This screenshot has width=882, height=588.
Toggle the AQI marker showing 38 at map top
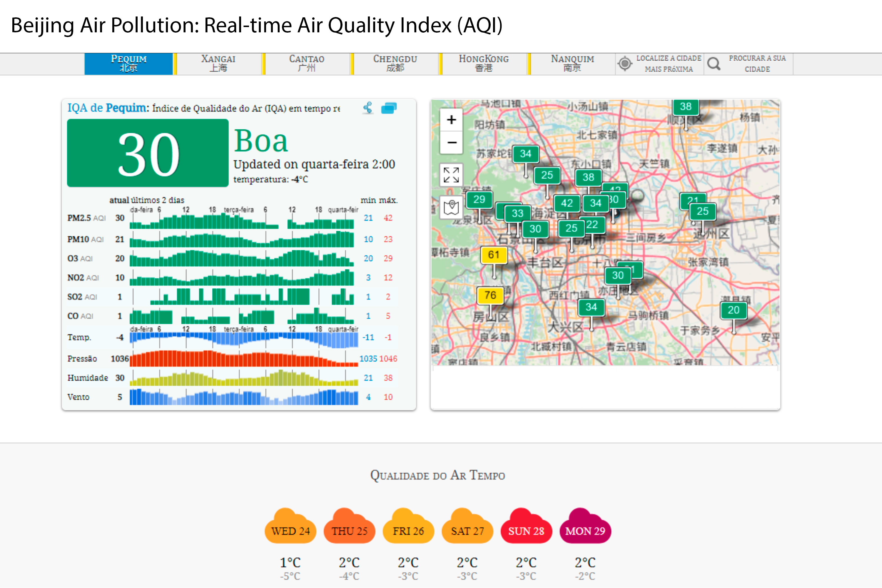click(x=686, y=107)
